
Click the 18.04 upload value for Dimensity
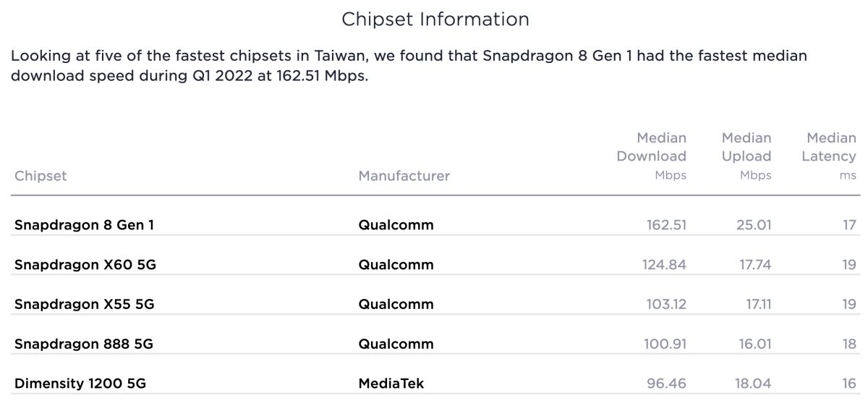click(x=752, y=384)
